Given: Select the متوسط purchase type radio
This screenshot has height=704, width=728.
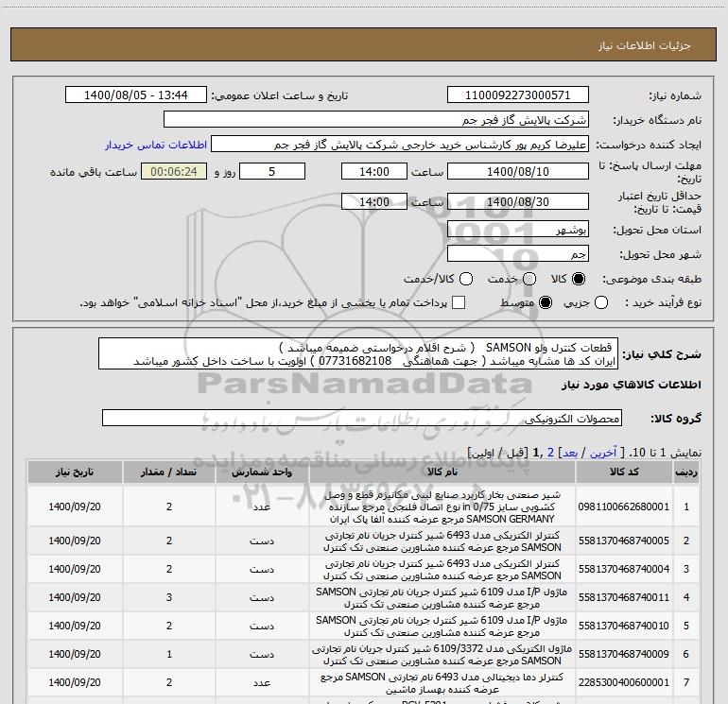Looking at the screenshot, I should tap(546, 302).
